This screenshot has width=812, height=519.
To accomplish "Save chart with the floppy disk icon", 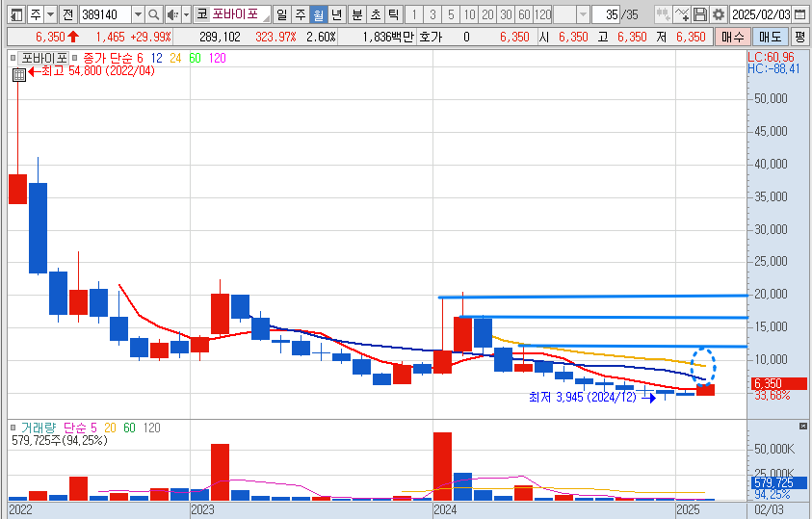I will click(699, 14).
